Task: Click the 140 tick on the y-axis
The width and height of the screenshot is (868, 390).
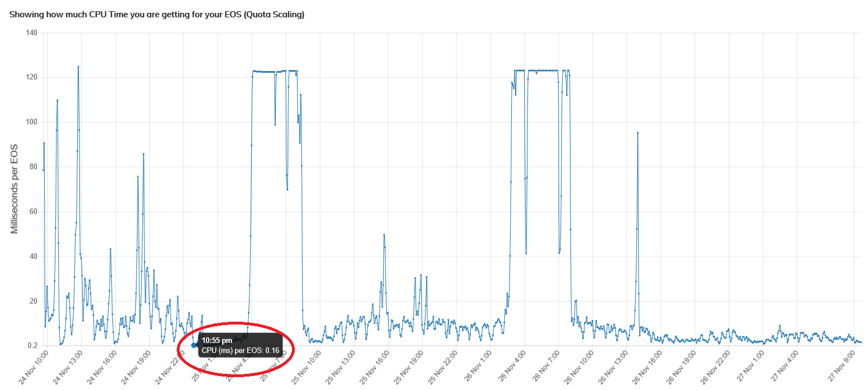Action: pyautogui.click(x=31, y=33)
